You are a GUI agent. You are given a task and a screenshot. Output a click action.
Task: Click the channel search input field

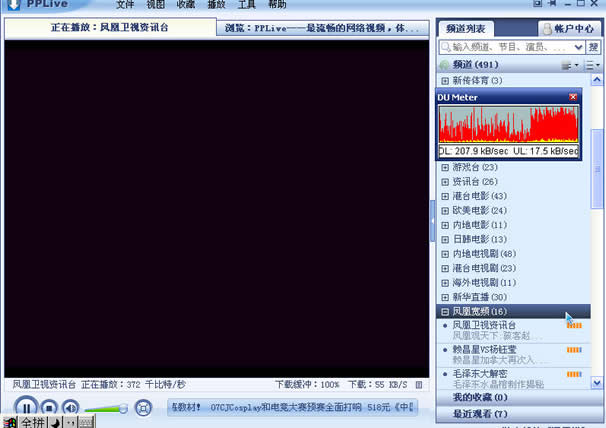[506, 47]
